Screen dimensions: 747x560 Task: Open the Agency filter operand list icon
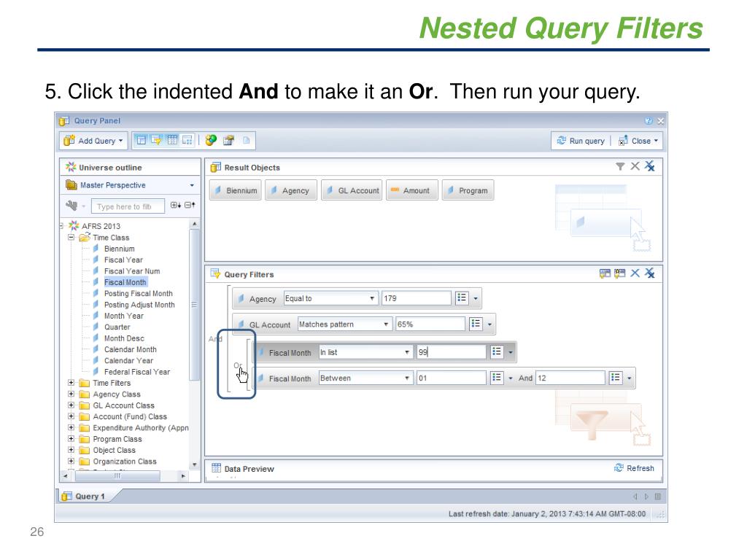click(462, 298)
